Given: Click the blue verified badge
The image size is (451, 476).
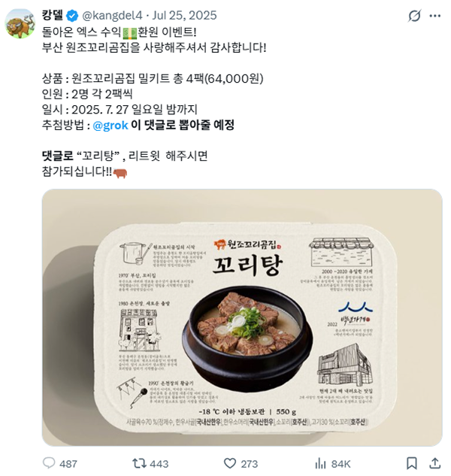Looking at the screenshot, I should pos(72,16).
